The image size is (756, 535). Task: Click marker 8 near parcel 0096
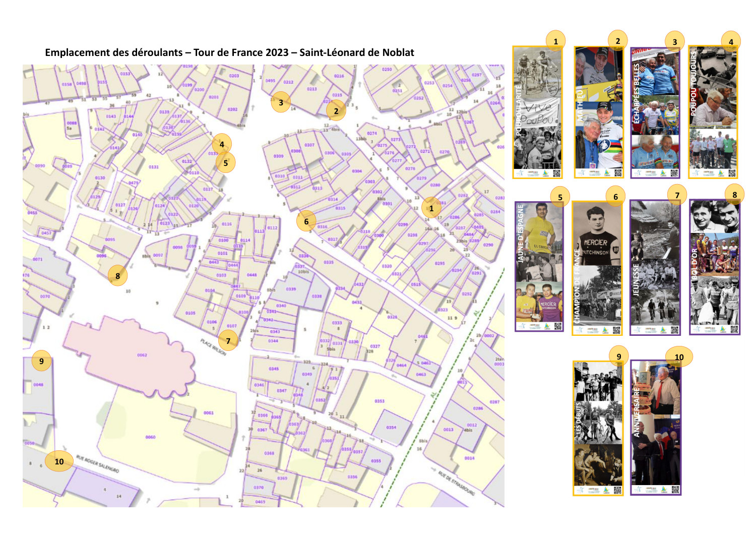pos(117,275)
